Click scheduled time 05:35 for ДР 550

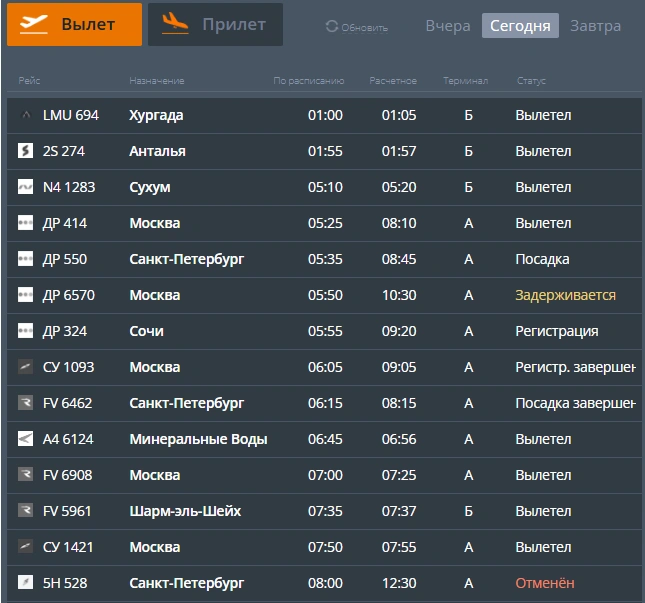coord(325,259)
